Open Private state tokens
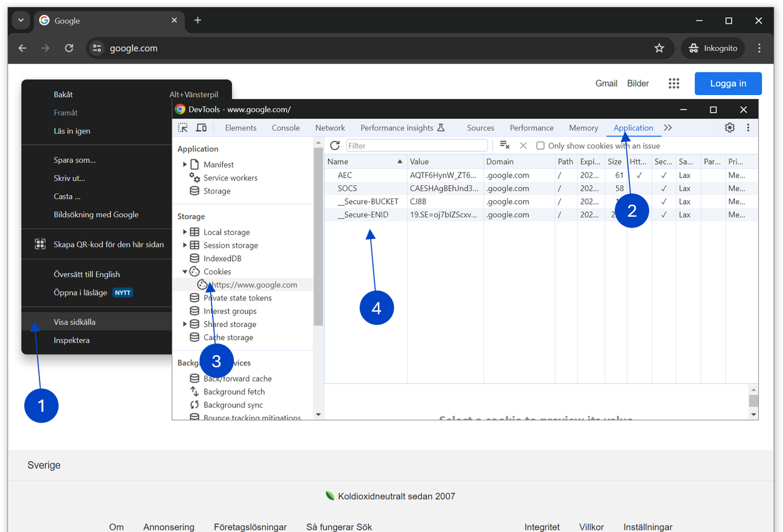The width and height of the screenshot is (783, 532). pos(237,298)
